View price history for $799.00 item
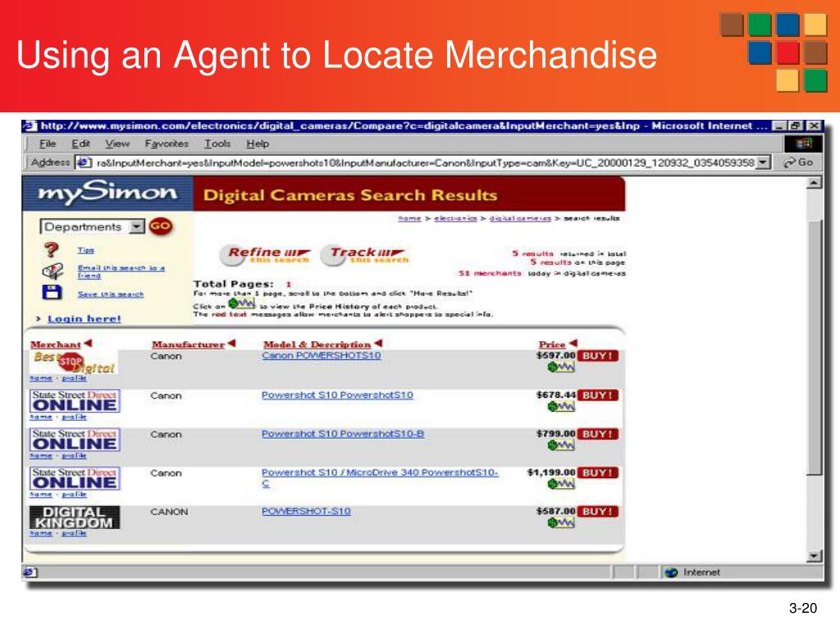 (x=561, y=445)
